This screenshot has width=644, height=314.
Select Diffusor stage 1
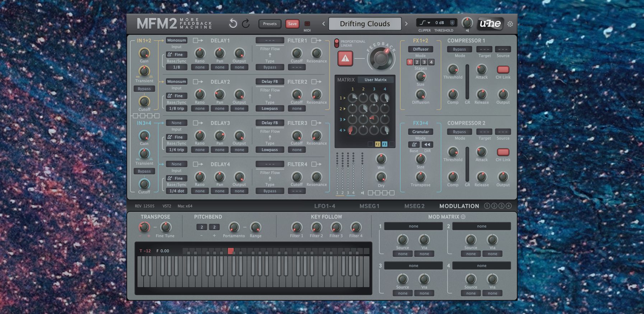tap(410, 62)
